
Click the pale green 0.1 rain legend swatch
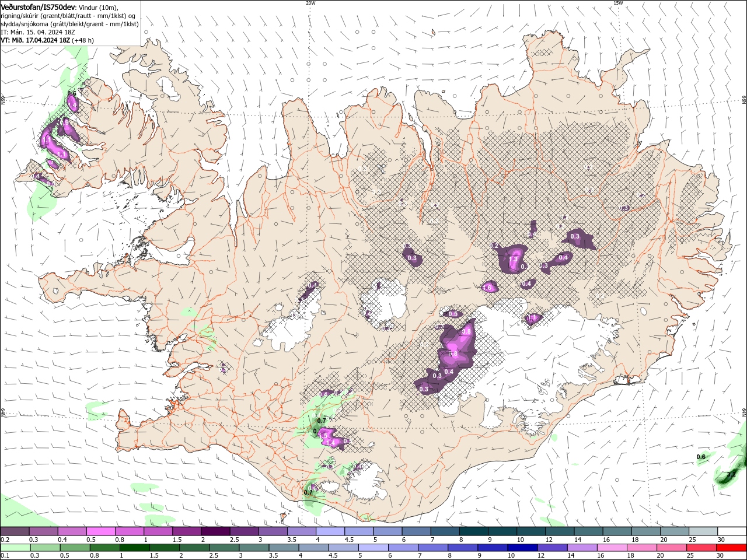click(15, 548)
